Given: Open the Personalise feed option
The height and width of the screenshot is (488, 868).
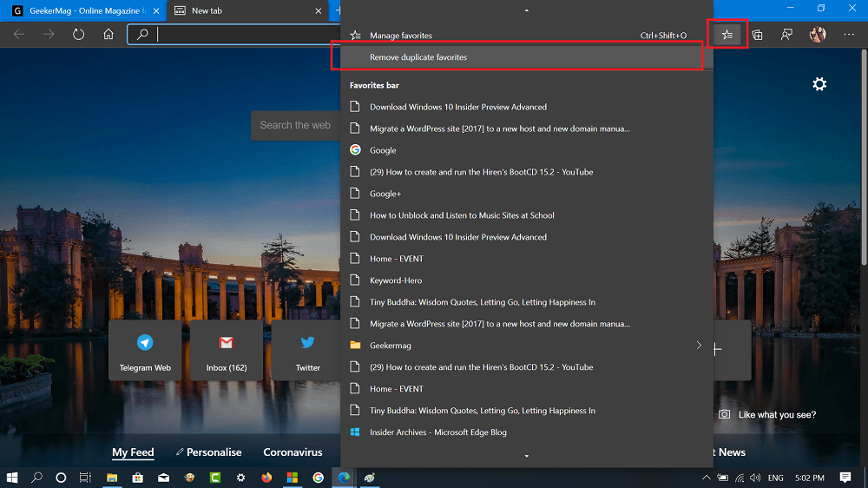Looking at the screenshot, I should [208, 452].
